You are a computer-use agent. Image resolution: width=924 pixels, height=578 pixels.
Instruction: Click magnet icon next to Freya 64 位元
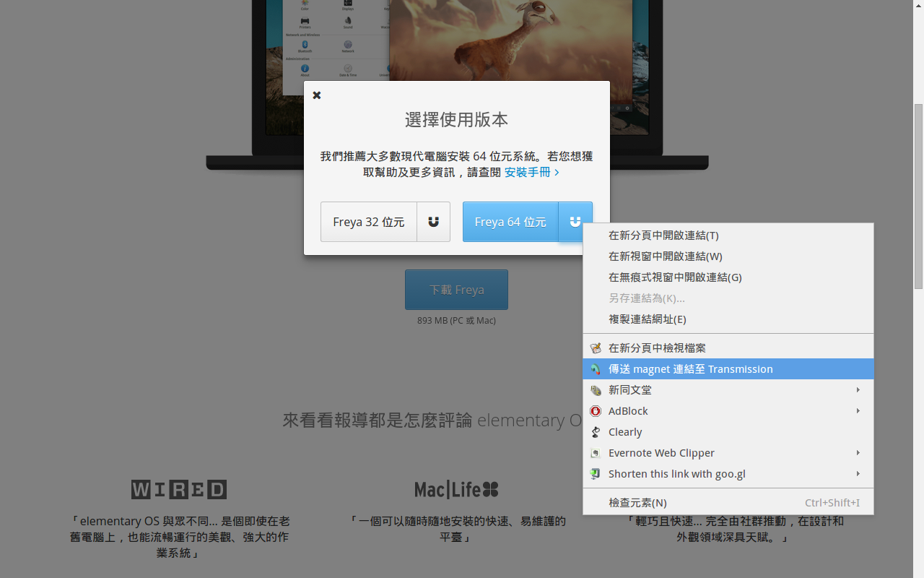(575, 222)
